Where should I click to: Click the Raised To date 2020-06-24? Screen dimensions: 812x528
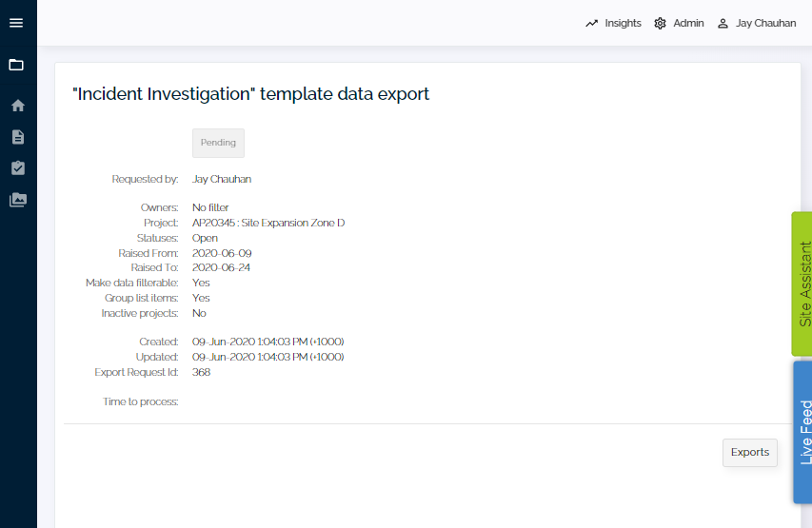[x=221, y=267]
